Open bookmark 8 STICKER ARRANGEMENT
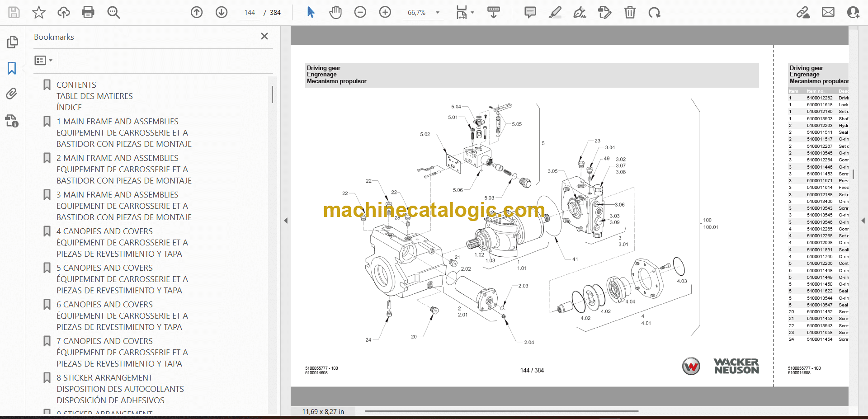868x419 pixels. tap(104, 378)
